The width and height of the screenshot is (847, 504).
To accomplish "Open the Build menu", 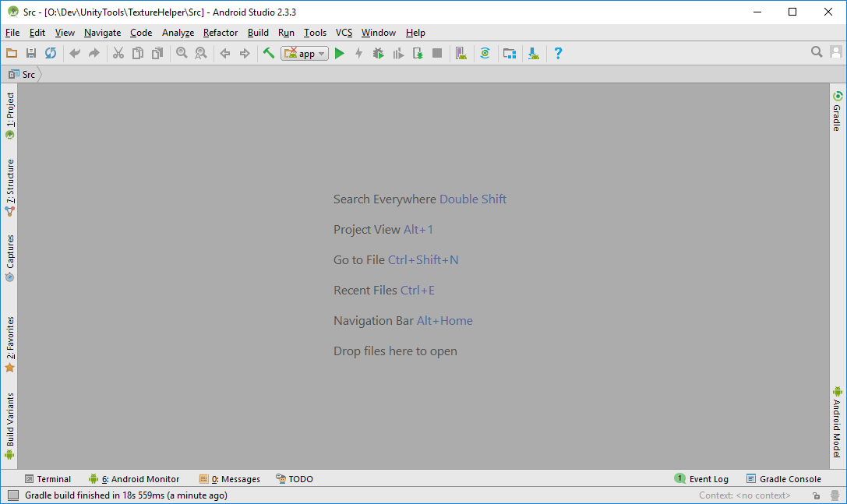I will point(258,33).
